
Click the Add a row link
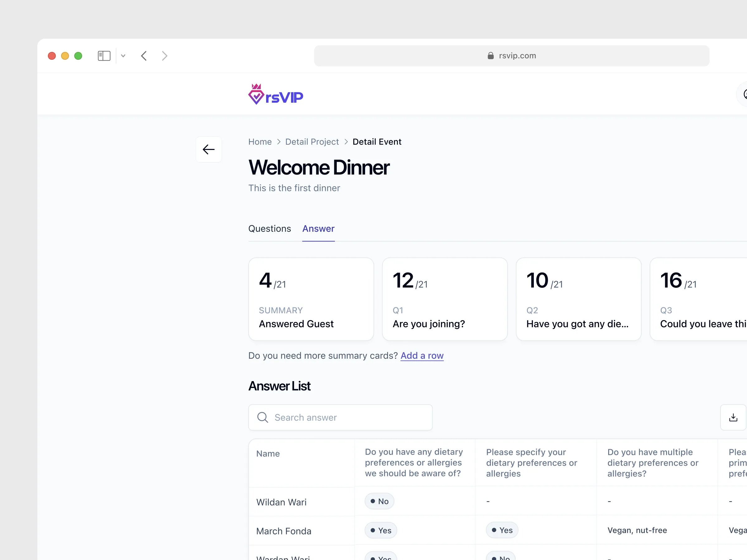click(422, 355)
